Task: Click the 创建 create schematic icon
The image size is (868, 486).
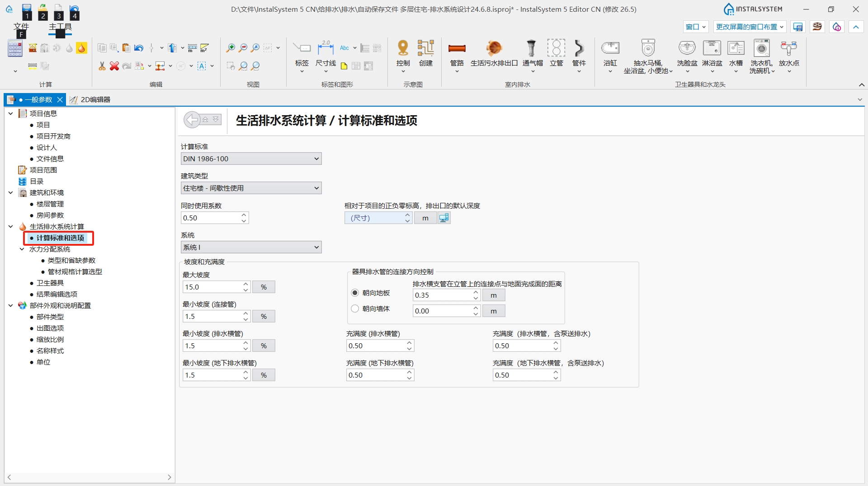Action: (426, 53)
